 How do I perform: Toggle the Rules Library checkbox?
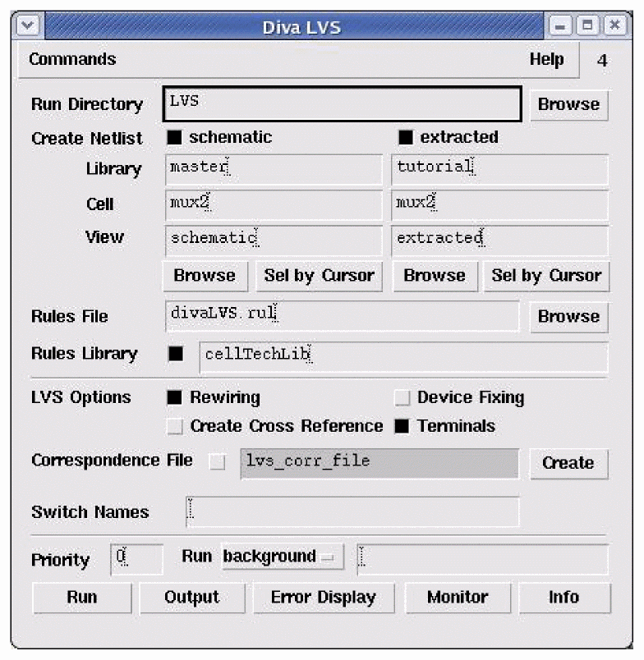(x=176, y=354)
